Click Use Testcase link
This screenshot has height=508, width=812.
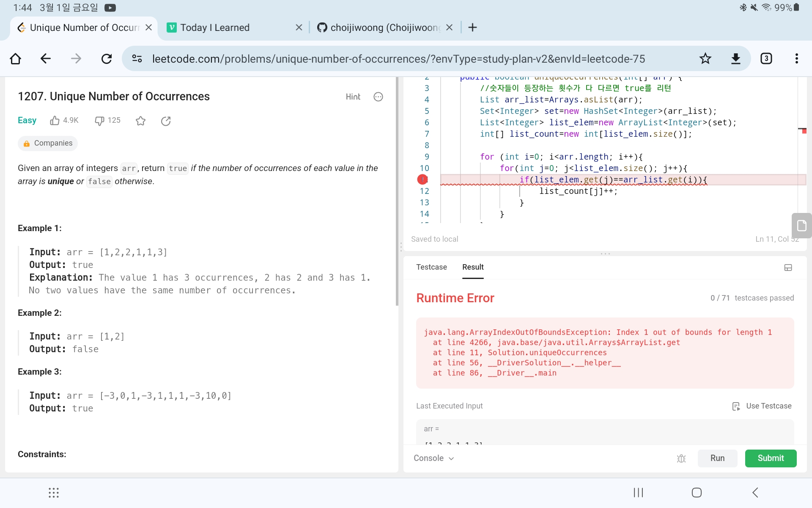coord(762,406)
